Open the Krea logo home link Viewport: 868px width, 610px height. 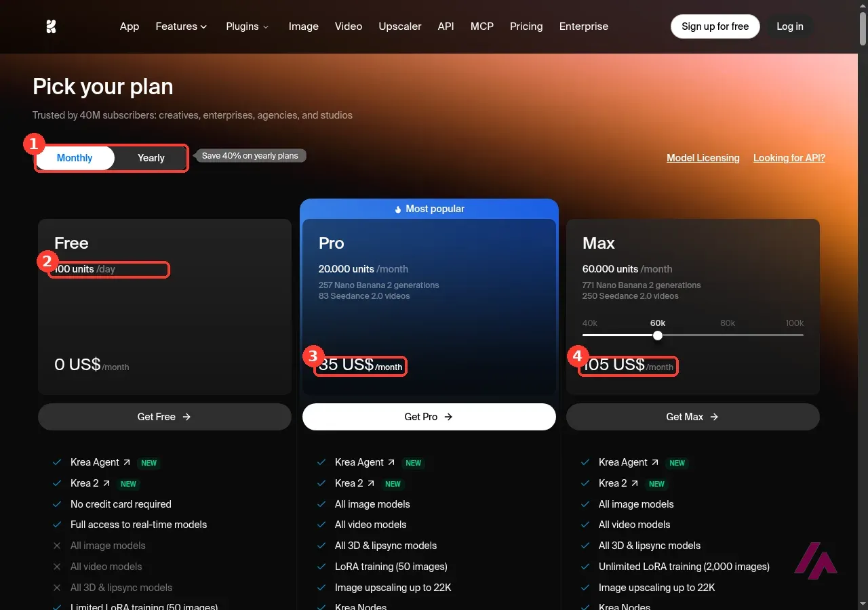pos(51,26)
